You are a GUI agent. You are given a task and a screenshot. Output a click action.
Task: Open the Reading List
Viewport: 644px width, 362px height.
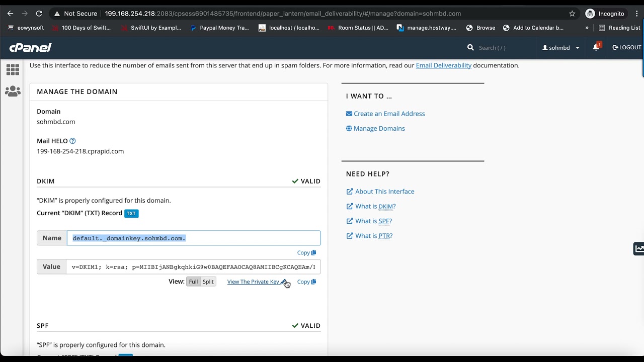(x=619, y=28)
